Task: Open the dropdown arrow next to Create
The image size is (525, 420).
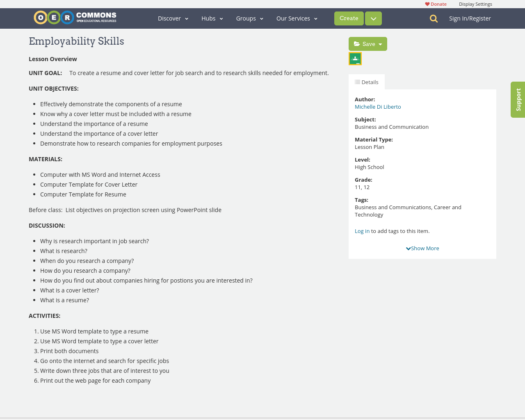Action: (x=372, y=18)
